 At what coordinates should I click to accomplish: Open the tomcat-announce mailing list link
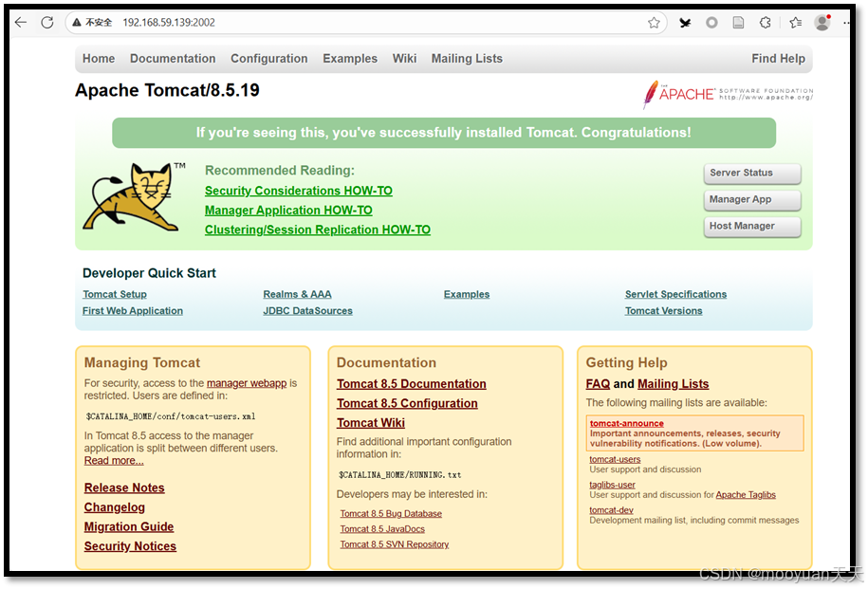[627, 423]
